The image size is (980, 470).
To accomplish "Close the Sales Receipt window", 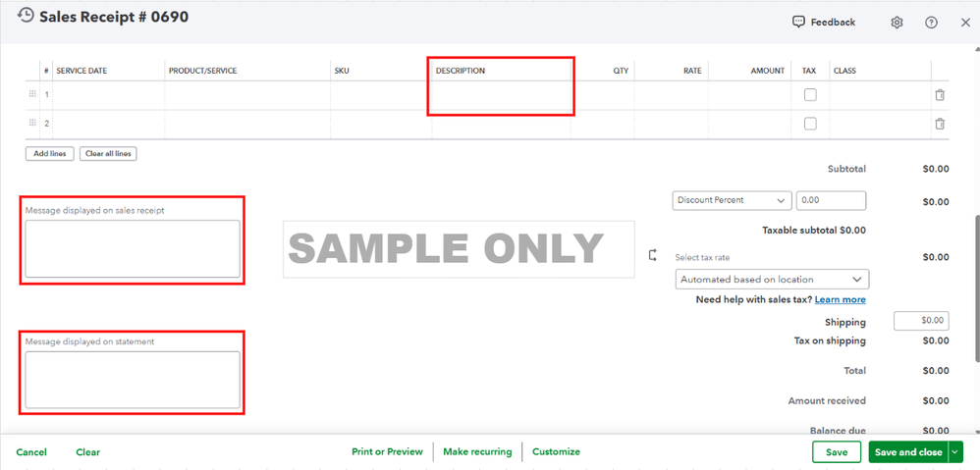I will (965, 23).
